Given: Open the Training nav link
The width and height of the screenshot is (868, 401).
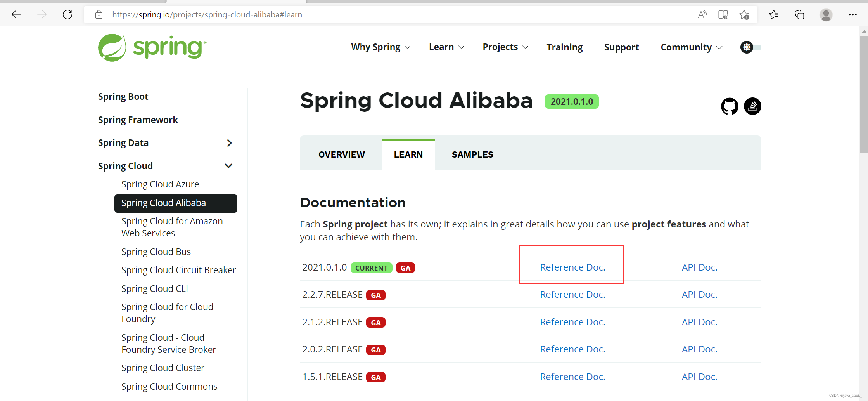Looking at the screenshot, I should (564, 47).
